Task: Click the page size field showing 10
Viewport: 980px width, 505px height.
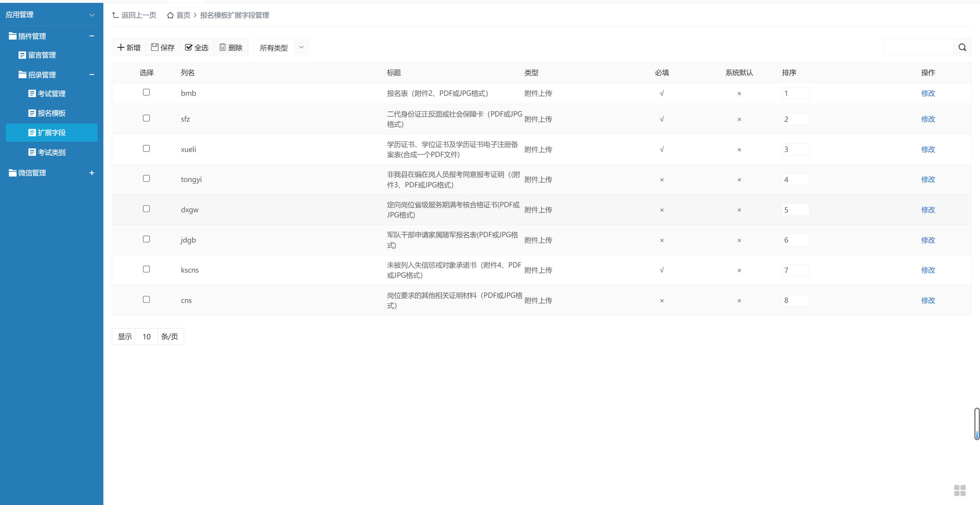Action: pyautogui.click(x=146, y=336)
